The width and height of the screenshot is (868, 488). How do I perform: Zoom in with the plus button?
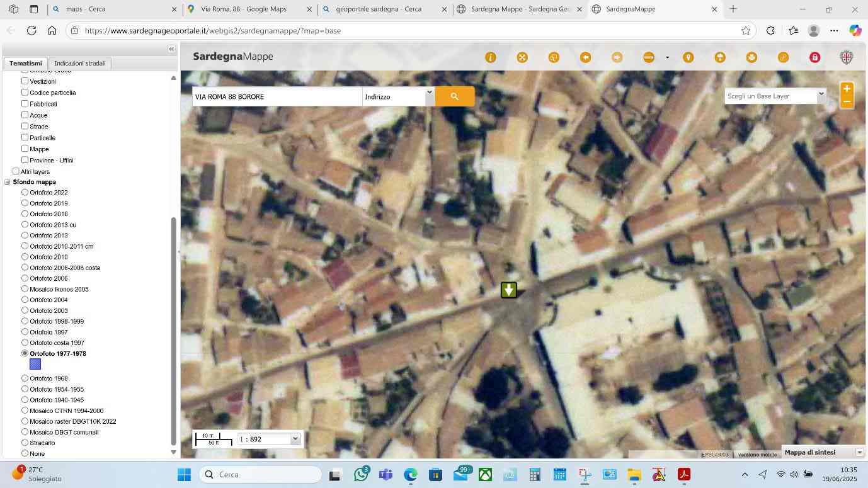coord(847,89)
